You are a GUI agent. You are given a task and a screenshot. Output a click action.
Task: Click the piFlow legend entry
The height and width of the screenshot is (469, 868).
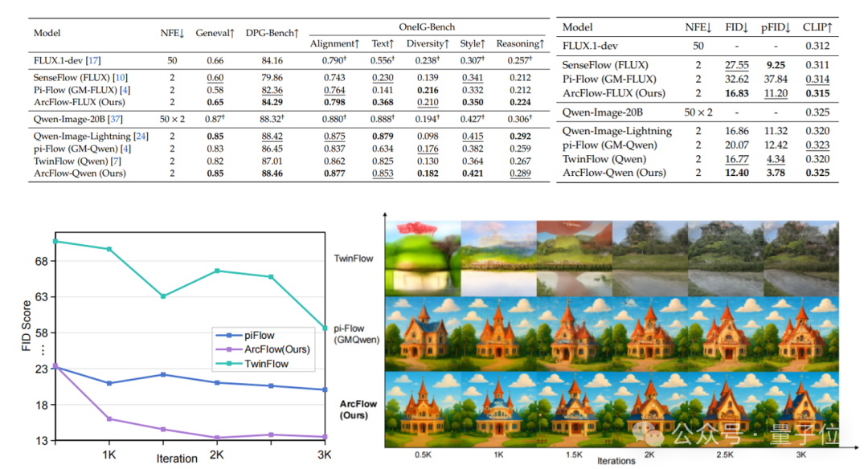pyautogui.click(x=245, y=335)
